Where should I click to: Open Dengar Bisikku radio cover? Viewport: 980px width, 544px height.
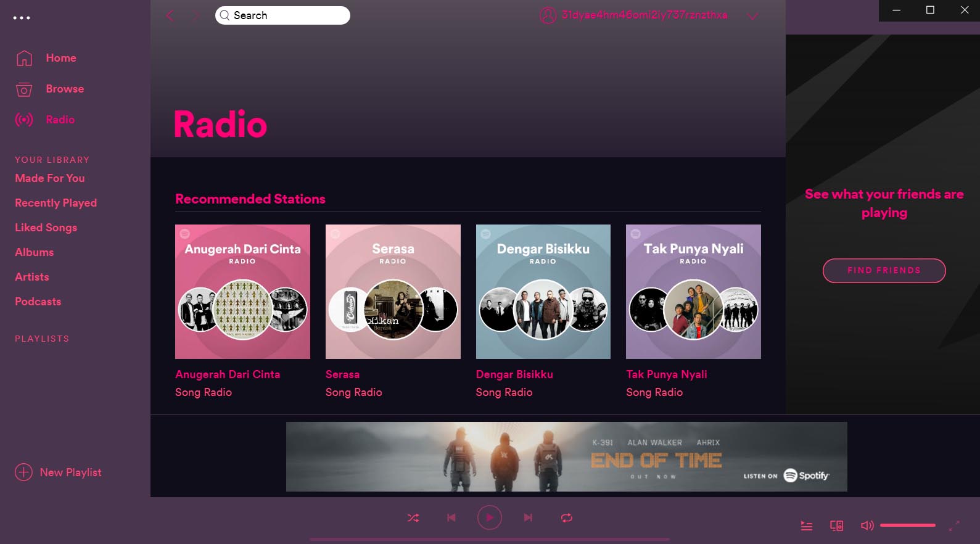coord(543,292)
